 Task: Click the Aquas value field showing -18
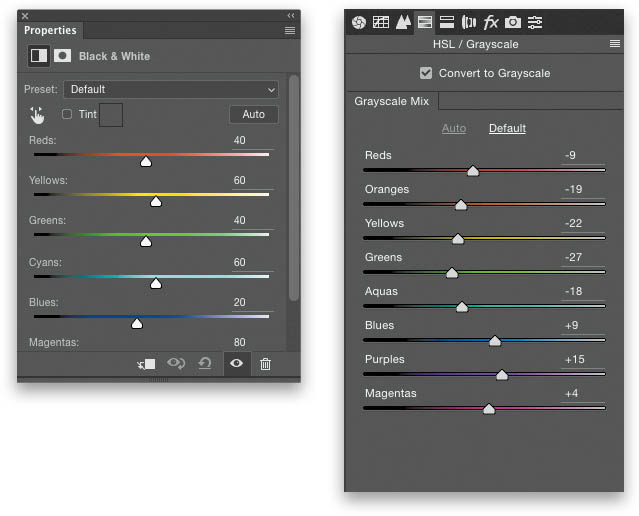pyautogui.click(x=583, y=292)
